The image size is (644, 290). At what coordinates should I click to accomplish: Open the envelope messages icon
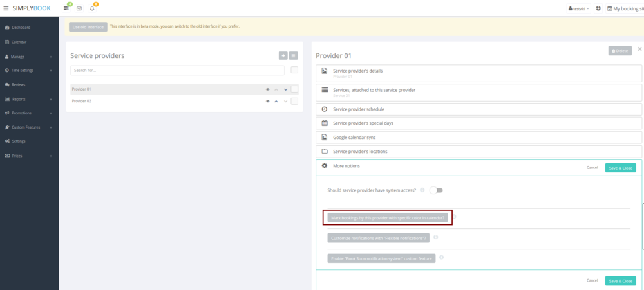click(79, 8)
